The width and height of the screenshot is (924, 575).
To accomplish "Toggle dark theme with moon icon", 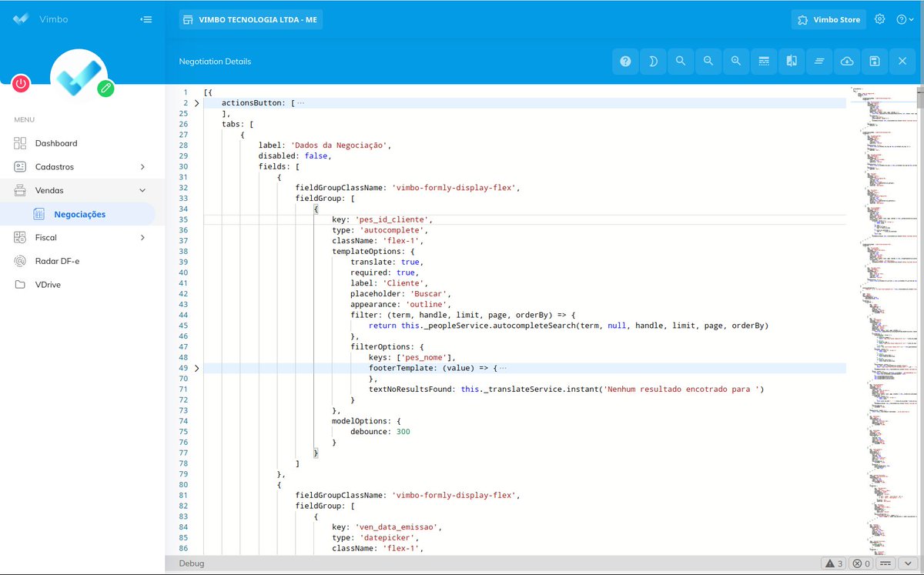I will [653, 62].
